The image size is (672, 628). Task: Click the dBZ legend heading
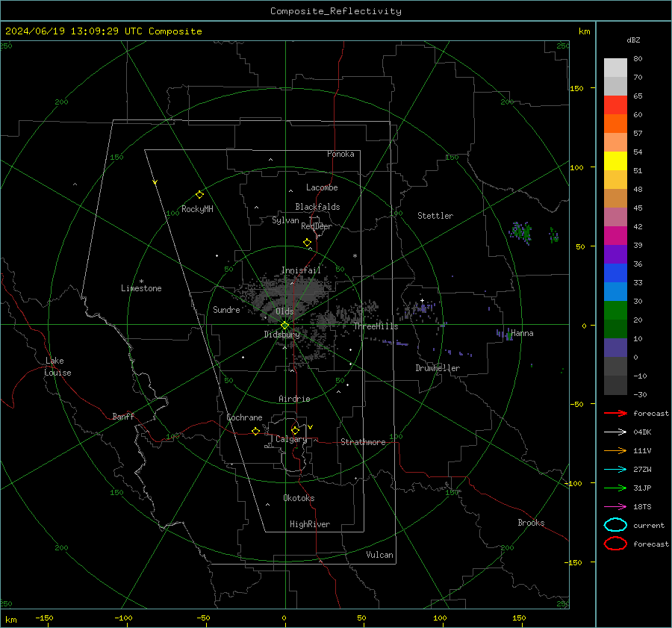(633, 40)
